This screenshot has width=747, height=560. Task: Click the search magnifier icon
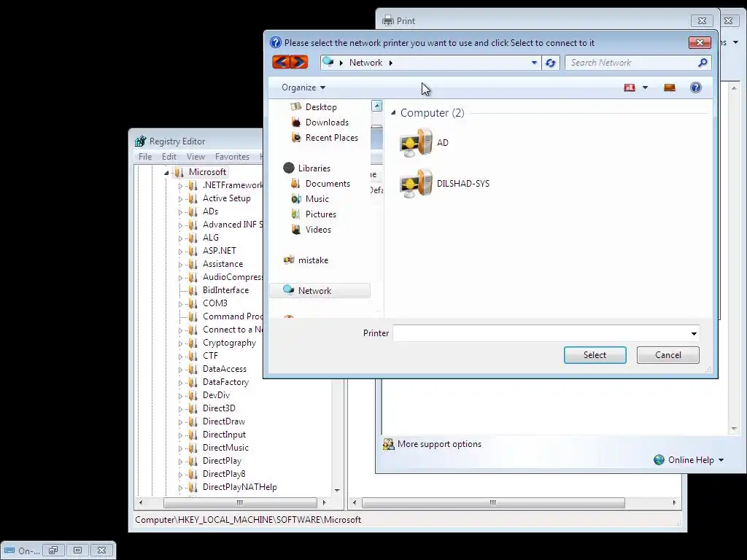tap(703, 63)
